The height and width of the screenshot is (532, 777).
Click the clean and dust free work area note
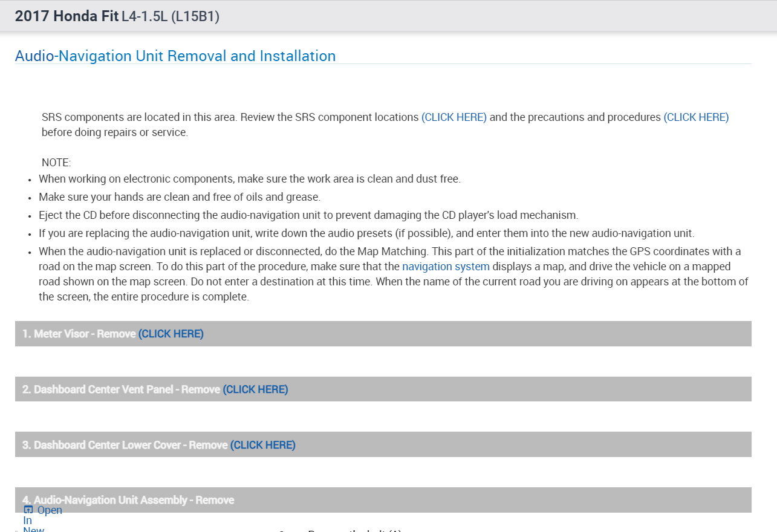pyautogui.click(x=249, y=179)
